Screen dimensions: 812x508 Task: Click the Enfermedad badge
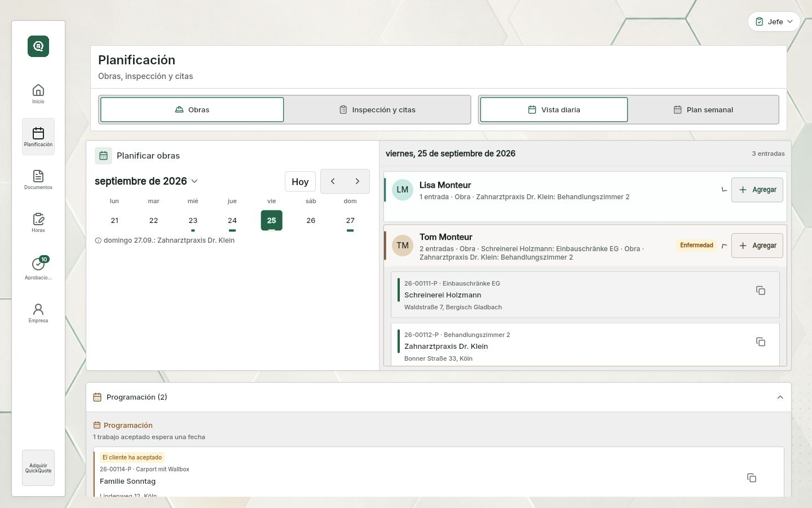click(x=697, y=246)
